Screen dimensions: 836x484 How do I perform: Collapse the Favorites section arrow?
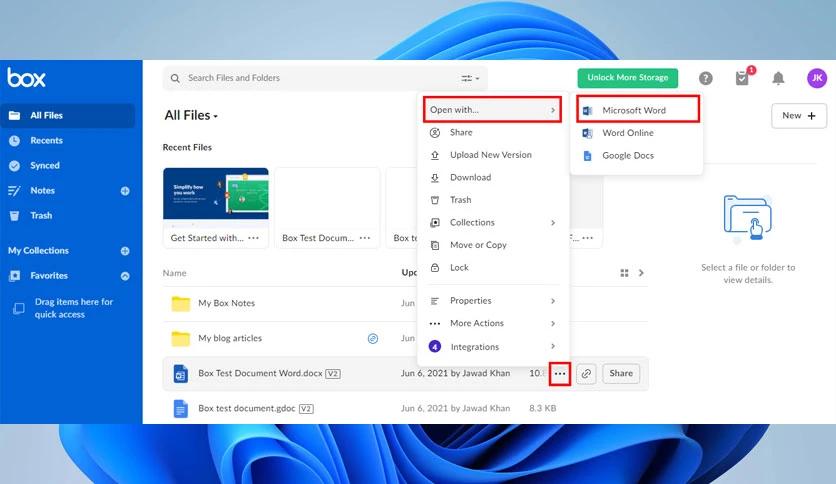coord(125,276)
